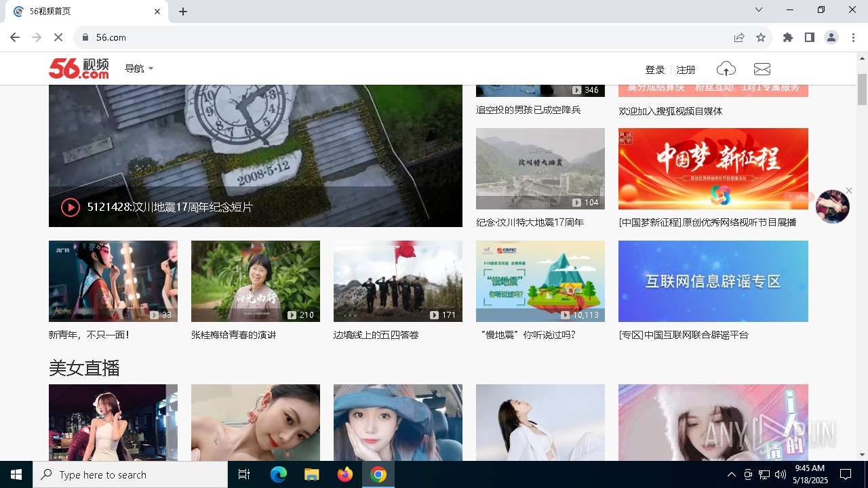Toggle the Chrome side panel
Screen dimensions: 868x488
coord(810,37)
